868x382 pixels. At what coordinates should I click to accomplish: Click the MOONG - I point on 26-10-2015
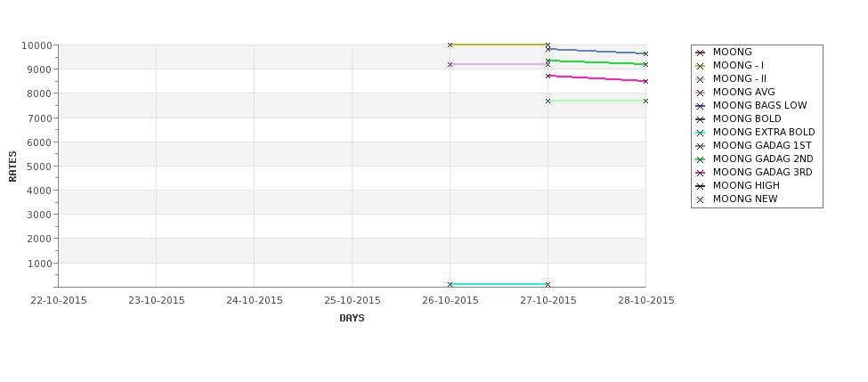point(450,45)
